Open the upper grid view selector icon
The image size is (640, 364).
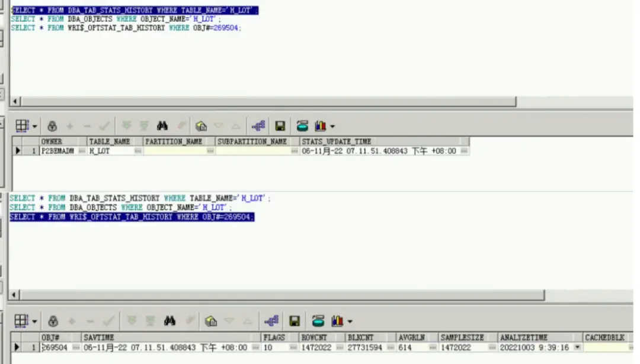[22, 126]
